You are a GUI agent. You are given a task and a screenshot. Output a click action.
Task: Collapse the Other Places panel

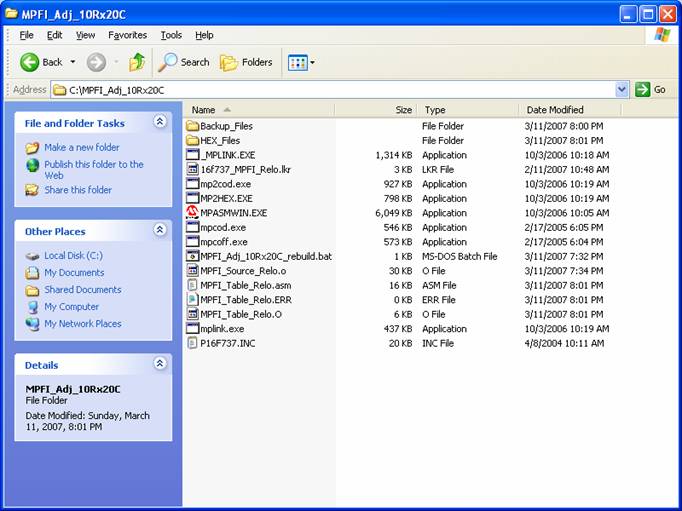coord(160,230)
